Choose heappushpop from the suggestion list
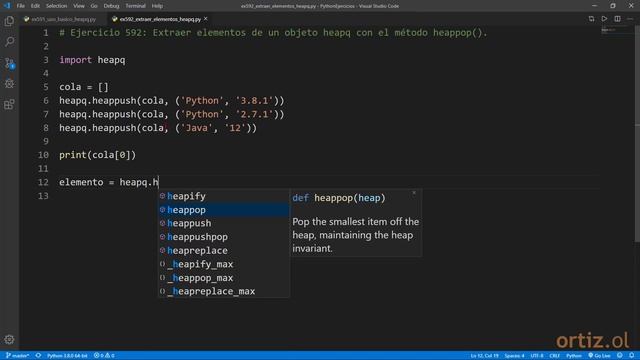The width and height of the screenshot is (640, 360). 224,237
